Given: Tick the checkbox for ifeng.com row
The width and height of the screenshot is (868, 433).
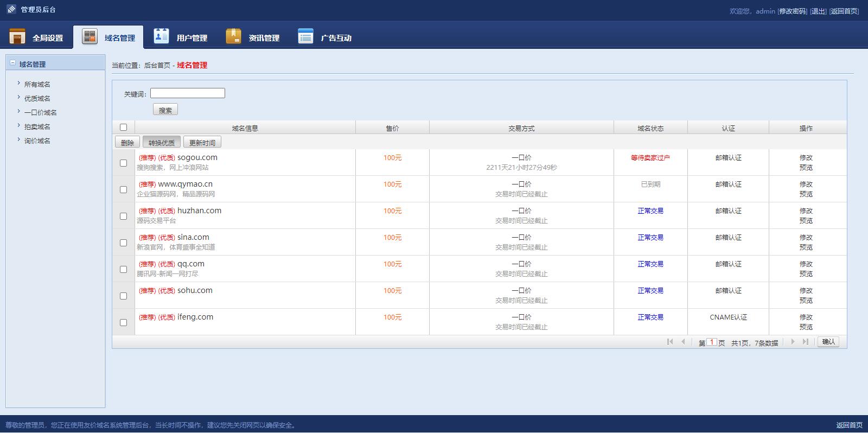Looking at the screenshot, I should (x=123, y=322).
